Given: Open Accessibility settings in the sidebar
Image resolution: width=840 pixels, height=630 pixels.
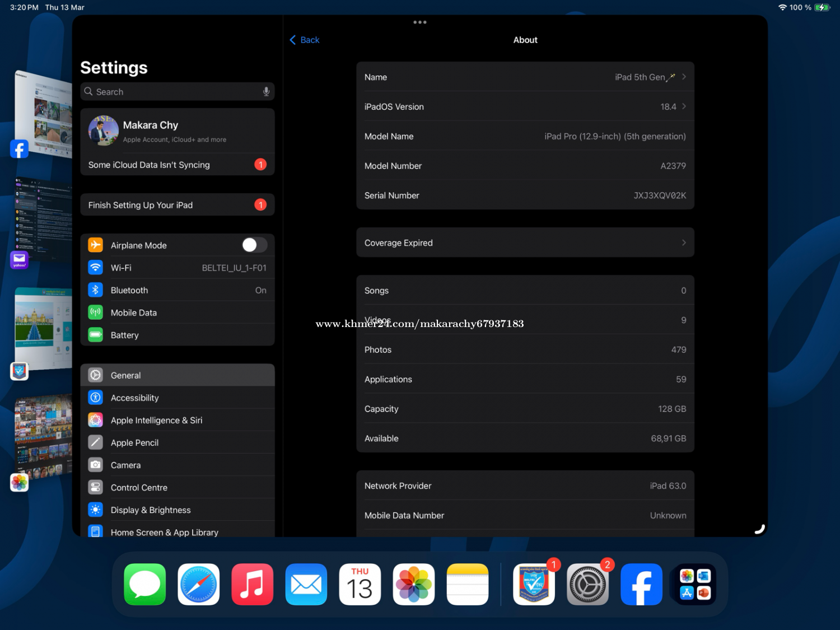Looking at the screenshot, I should 177,398.
